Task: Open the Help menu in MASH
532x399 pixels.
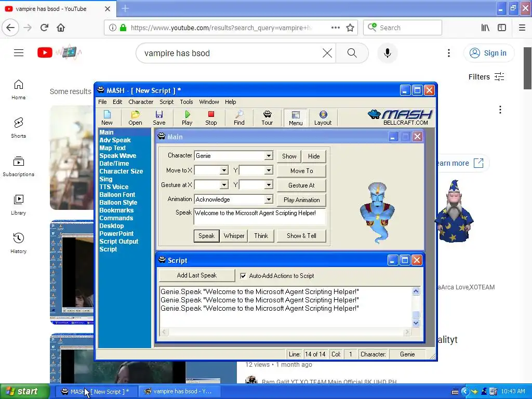Action: [230, 102]
